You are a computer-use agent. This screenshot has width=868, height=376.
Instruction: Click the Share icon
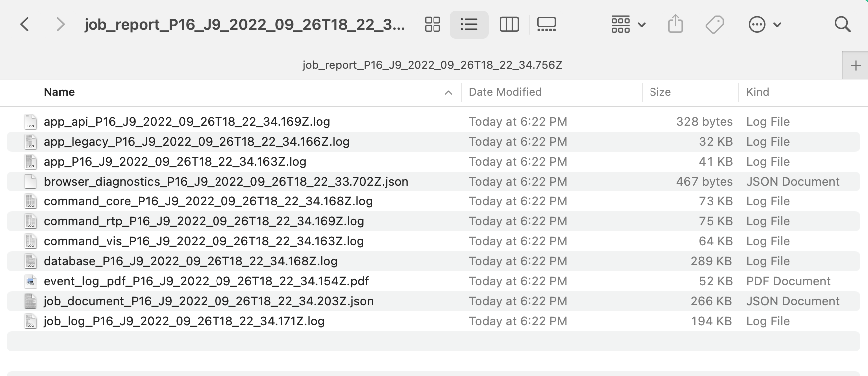[x=675, y=24]
